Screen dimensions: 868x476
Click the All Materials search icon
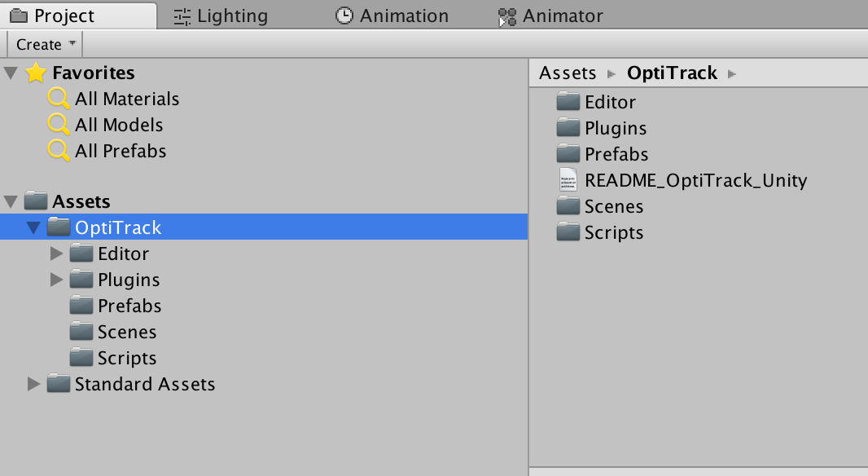[x=58, y=99]
